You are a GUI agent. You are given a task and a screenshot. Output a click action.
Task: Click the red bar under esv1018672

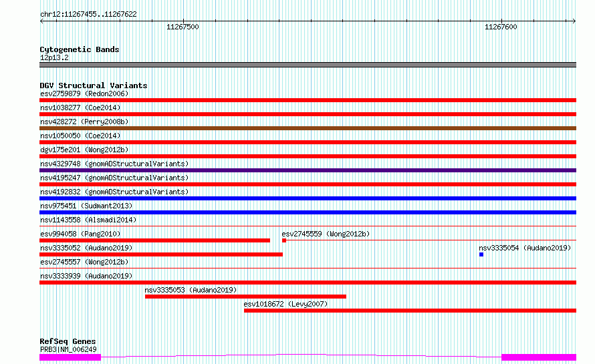tap(410, 311)
